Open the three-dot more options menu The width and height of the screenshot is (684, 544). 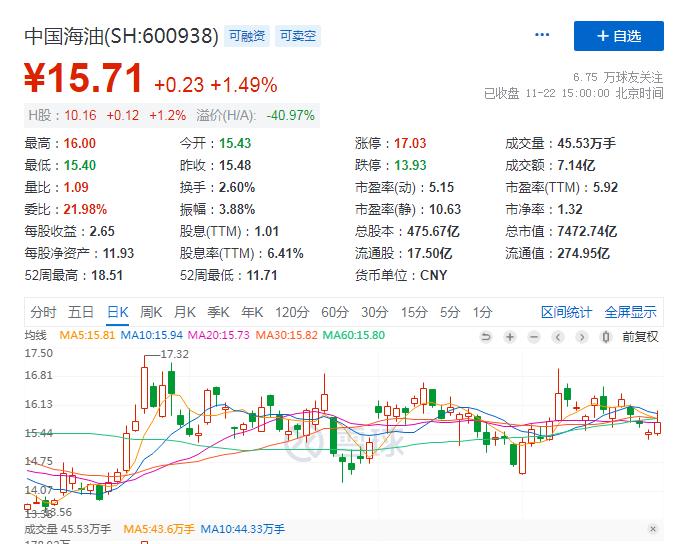click(542, 35)
